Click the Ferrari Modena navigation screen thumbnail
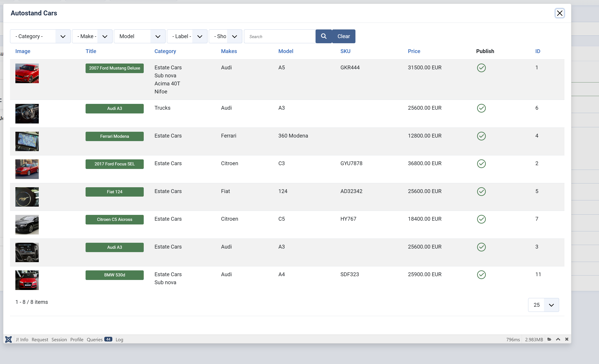599x364 pixels. (27, 141)
